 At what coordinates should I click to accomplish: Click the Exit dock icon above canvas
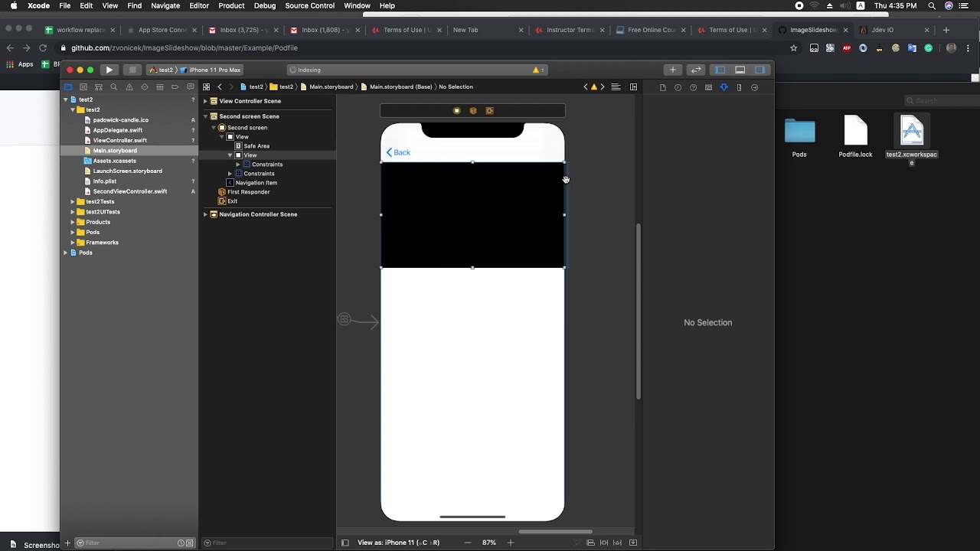(x=490, y=111)
